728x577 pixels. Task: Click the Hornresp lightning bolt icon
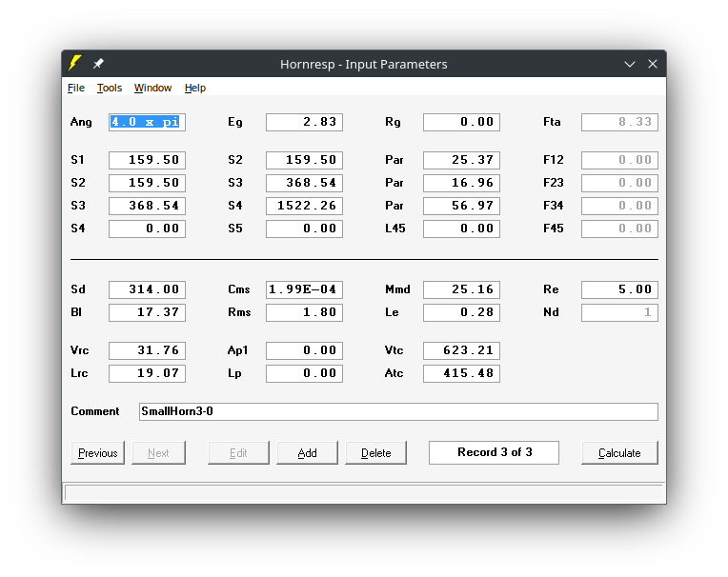pos(74,63)
